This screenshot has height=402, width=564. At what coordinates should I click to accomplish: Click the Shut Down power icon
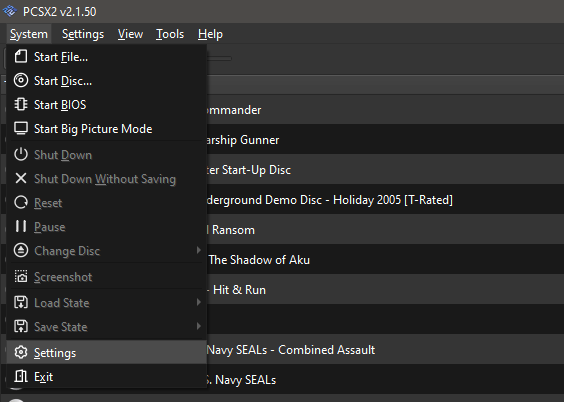tap(21, 154)
